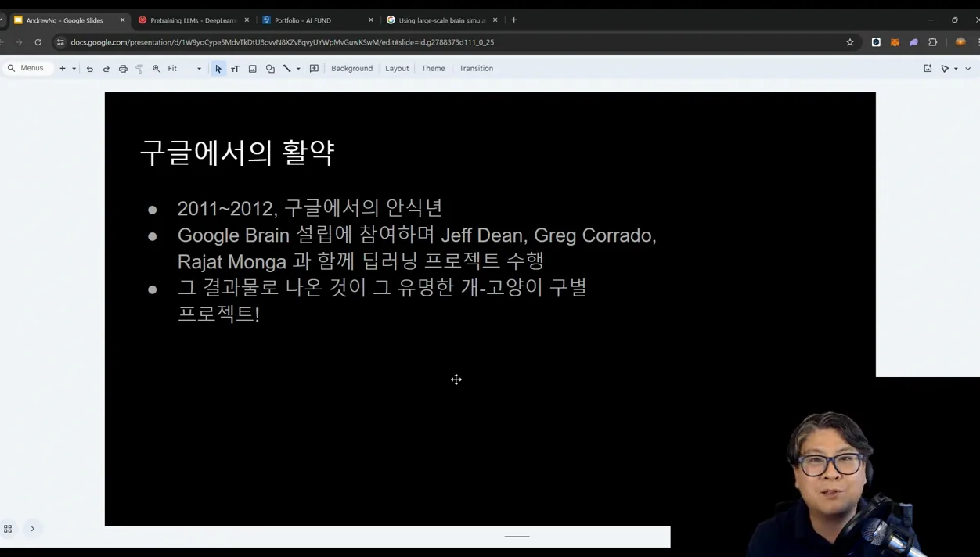
Task: Undo the last action
Action: pos(89,69)
